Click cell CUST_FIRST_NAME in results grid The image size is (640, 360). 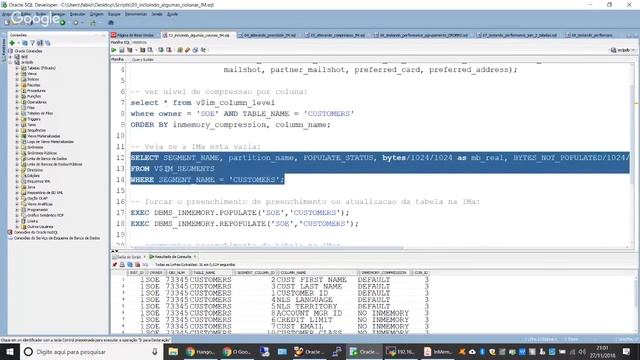(311, 280)
